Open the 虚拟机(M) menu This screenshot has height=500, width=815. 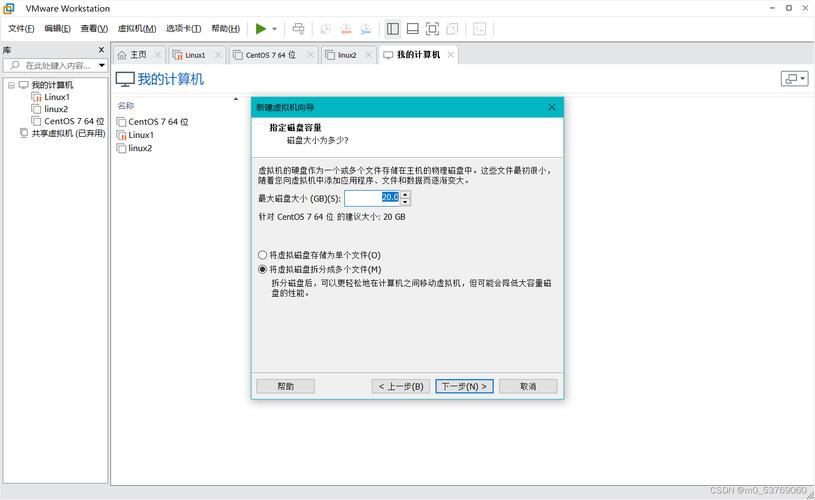point(137,29)
